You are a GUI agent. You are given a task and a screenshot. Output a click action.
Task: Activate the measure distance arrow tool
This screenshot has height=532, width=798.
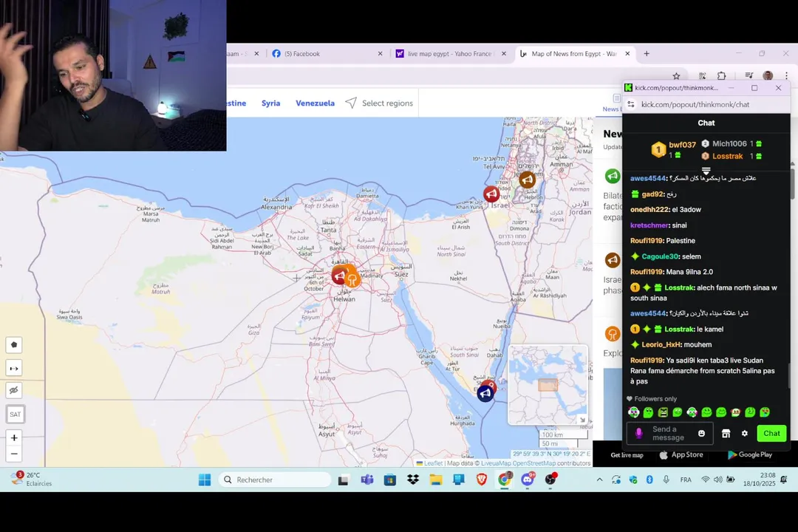tap(14, 368)
